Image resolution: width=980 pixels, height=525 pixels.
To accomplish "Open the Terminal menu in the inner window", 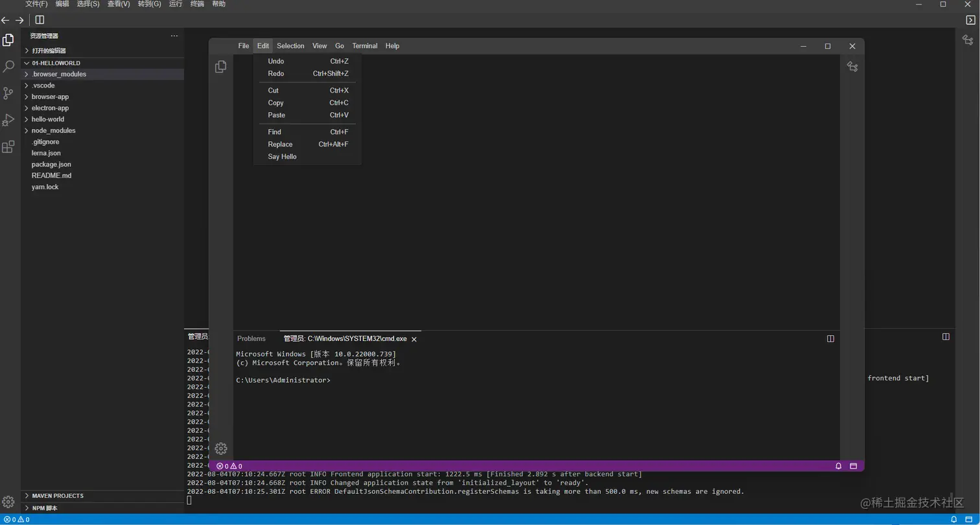I will click(x=365, y=46).
